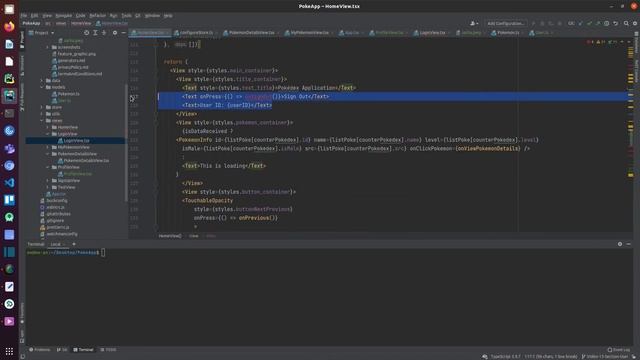This screenshot has width=640, height=360.
Task: Click the Project tree vertical scrollbar
Action: tap(126, 143)
